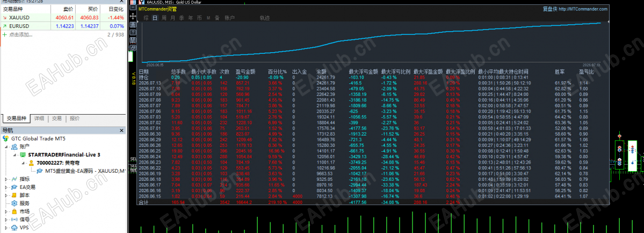Image resolution: width=644 pixels, height=233 pixels.
Task: Click the 盈亏金额 column header in statistics table
Action: (x=245, y=71)
